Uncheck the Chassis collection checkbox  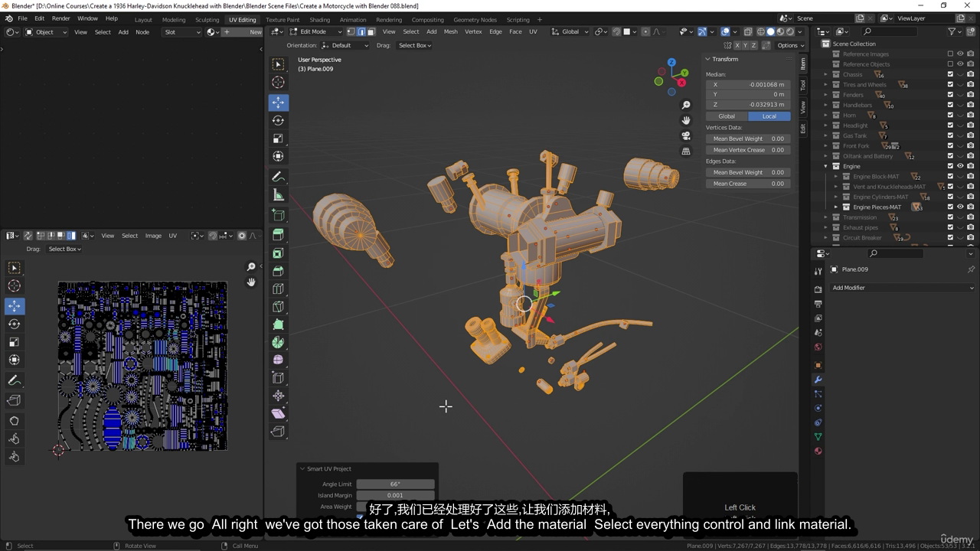tap(950, 74)
